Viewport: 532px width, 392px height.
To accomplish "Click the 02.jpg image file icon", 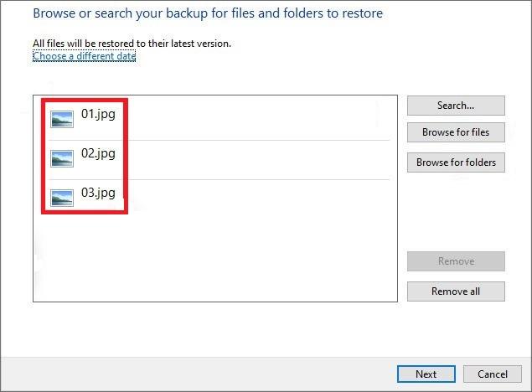I will point(62,158).
